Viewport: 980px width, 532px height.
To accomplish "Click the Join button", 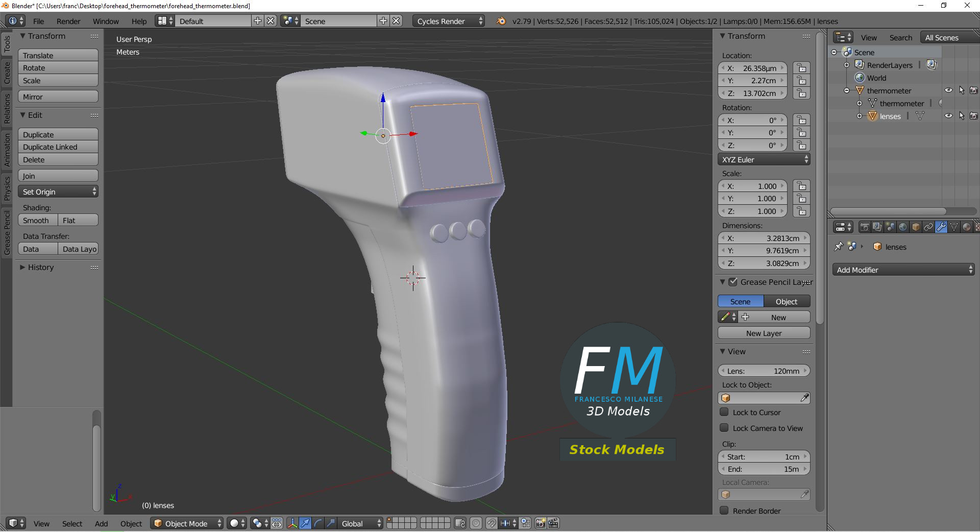I will pos(58,176).
